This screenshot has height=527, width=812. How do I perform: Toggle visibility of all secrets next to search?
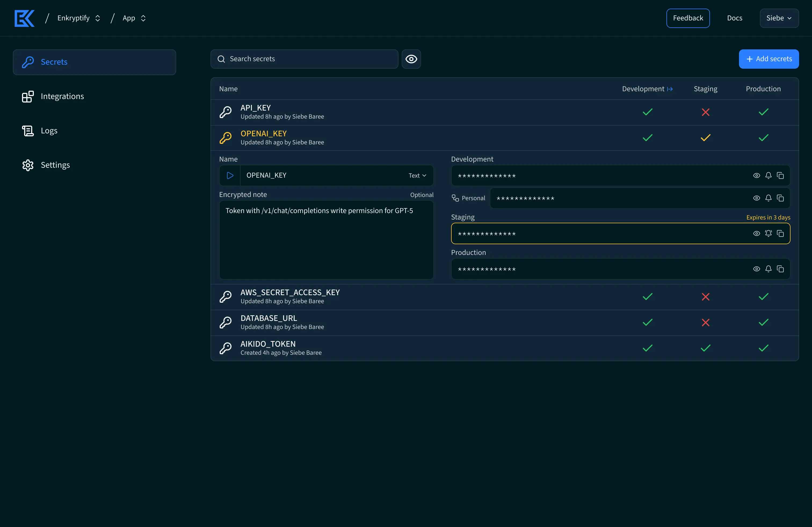point(411,59)
